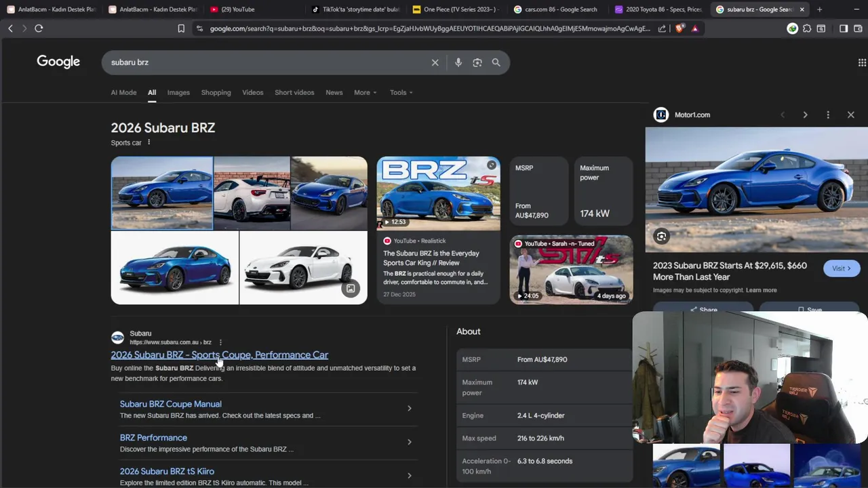Close the Motor1.com image preview panel
The width and height of the screenshot is (868, 488).
pyautogui.click(x=851, y=115)
